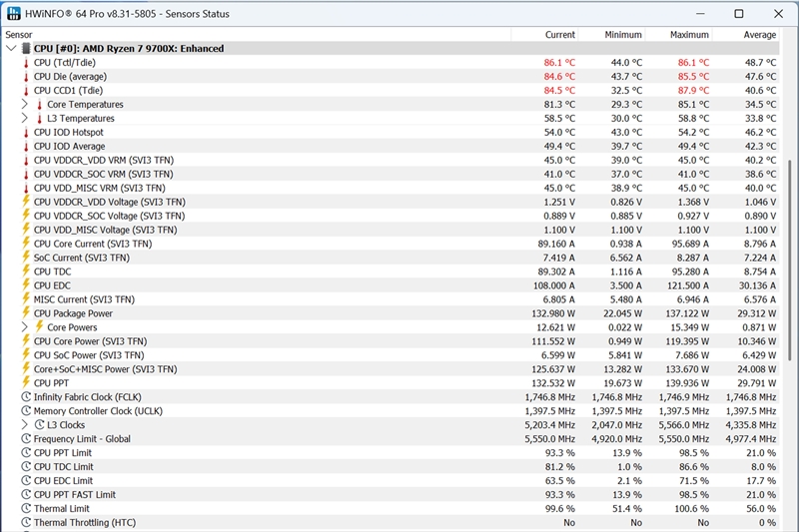Click the Average column header
The image size is (799, 532).
tap(745, 35)
